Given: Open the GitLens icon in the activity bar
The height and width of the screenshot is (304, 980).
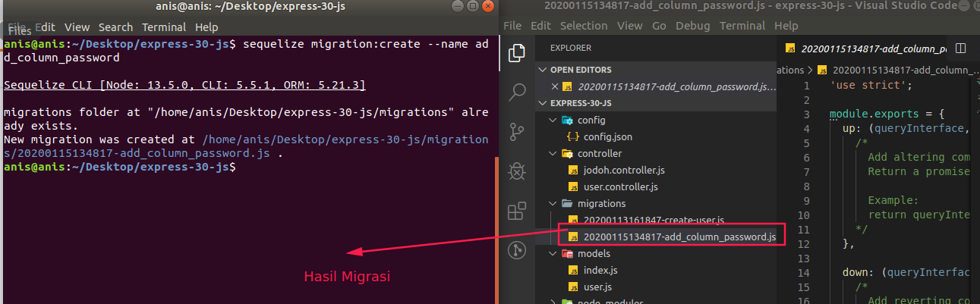Looking at the screenshot, I should click(x=517, y=249).
